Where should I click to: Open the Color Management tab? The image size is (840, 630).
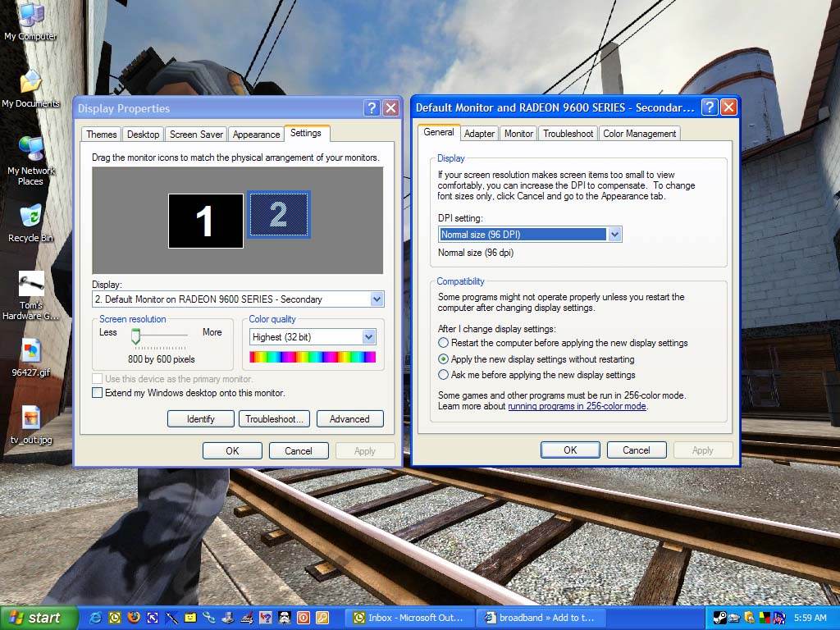coord(640,134)
